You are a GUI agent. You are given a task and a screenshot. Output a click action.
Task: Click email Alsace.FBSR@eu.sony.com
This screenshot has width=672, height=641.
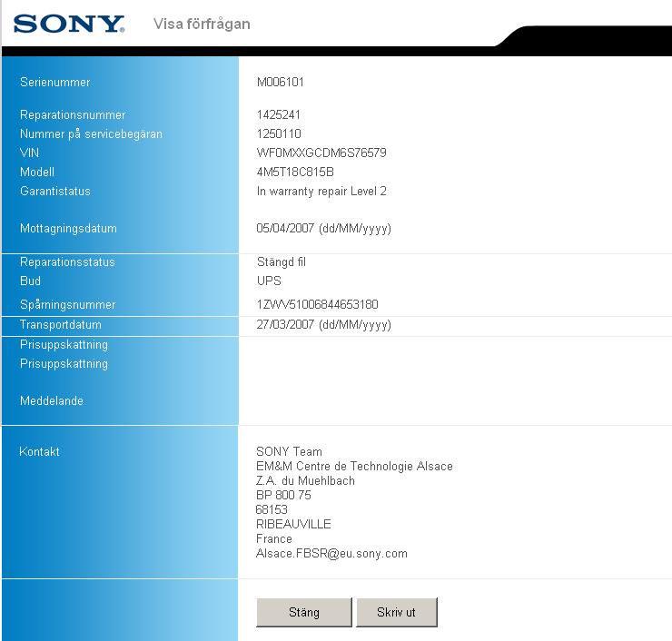click(331, 553)
